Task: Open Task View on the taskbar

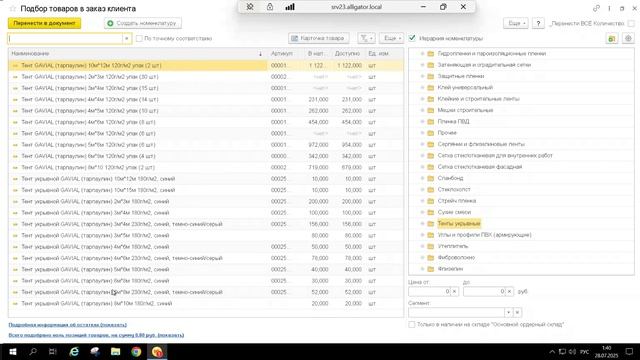Action: click(53, 352)
